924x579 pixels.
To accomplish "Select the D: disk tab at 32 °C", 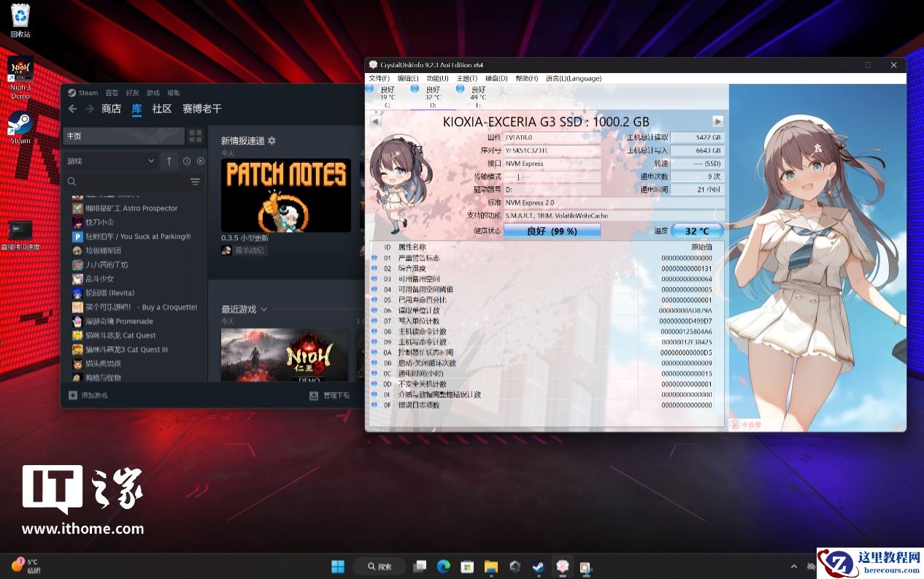I will click(x=432, y=96).
